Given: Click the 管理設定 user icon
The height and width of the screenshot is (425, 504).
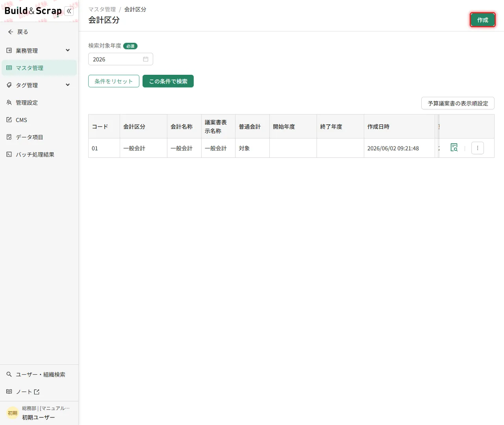Looking at the screenshot, I should (x=9, y=102).
